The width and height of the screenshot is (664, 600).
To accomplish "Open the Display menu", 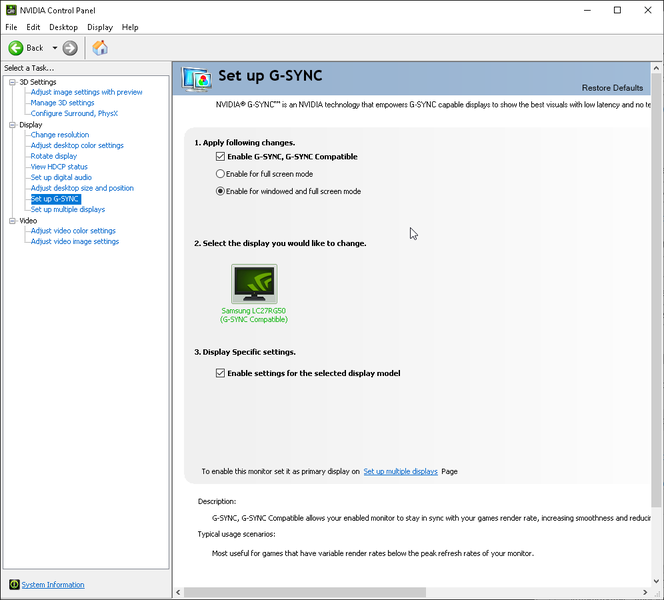I will [x=100, y=27].
